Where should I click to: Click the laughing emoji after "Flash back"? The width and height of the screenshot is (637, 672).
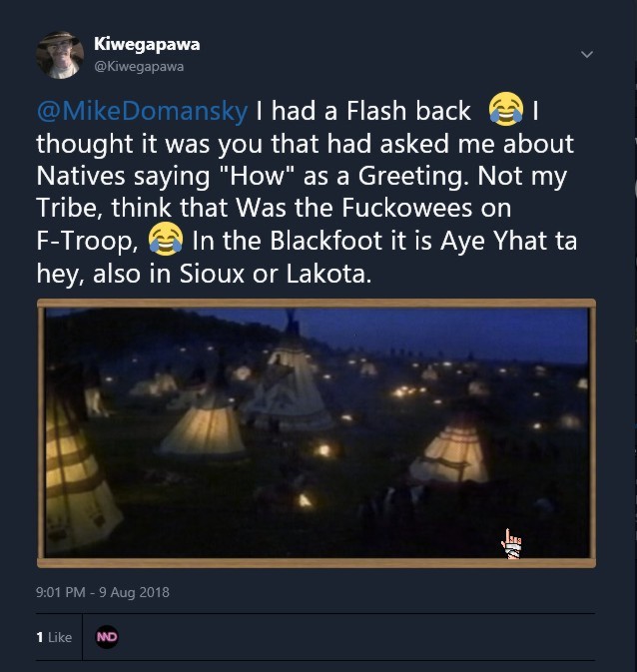coord(507,109)
